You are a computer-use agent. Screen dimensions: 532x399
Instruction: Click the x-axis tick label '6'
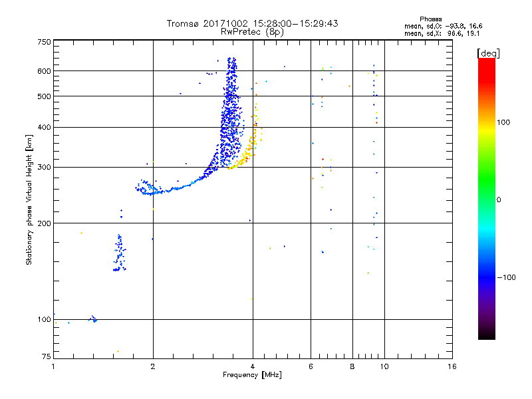[x=311, y=366]
